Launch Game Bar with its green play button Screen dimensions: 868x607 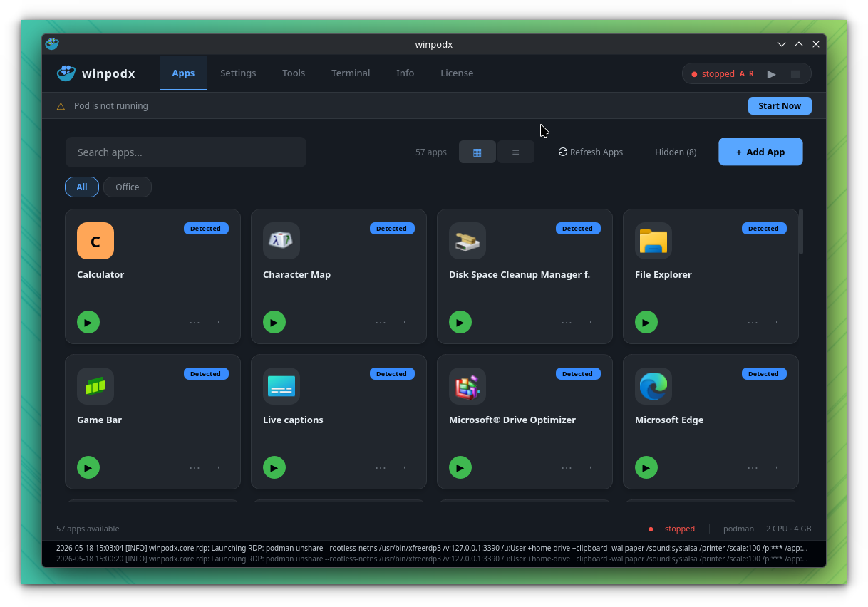pyautogui.click(x=88, y=467)
